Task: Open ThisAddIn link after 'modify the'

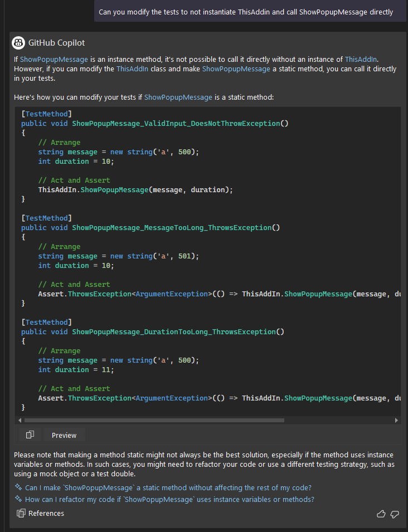Action: [133, 69]
